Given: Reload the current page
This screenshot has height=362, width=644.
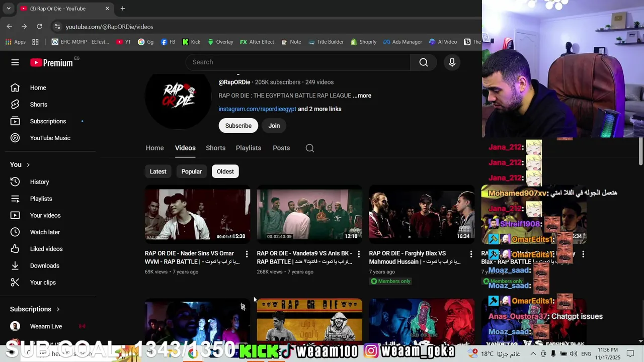Looking at the screenshot, I should point(39,26).
